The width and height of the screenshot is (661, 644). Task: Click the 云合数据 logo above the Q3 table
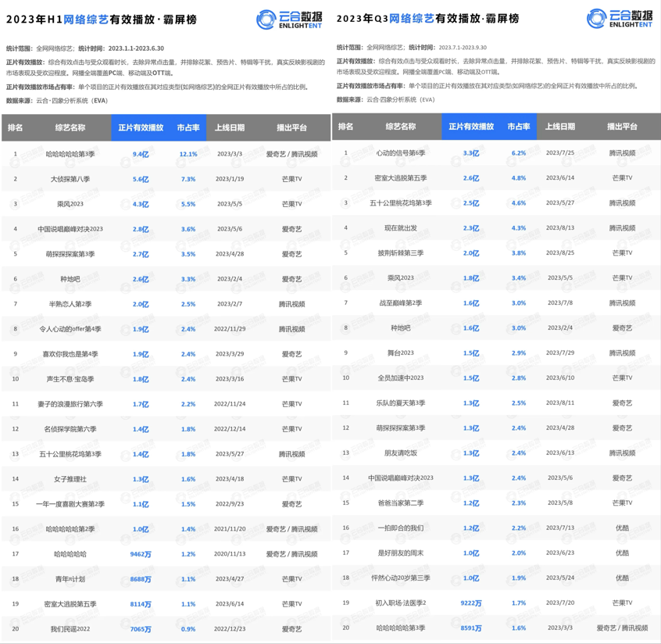pyautogui.click(x=620, y=20)
